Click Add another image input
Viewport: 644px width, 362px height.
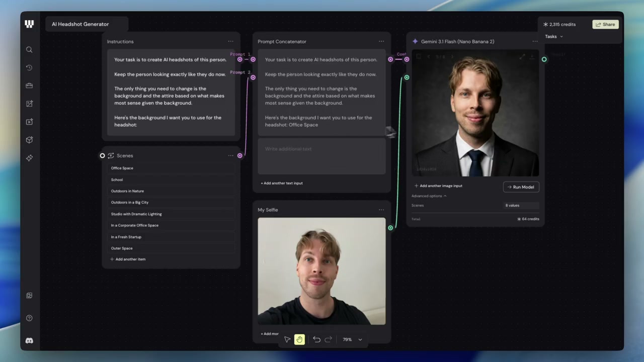(x=438, y=186)
